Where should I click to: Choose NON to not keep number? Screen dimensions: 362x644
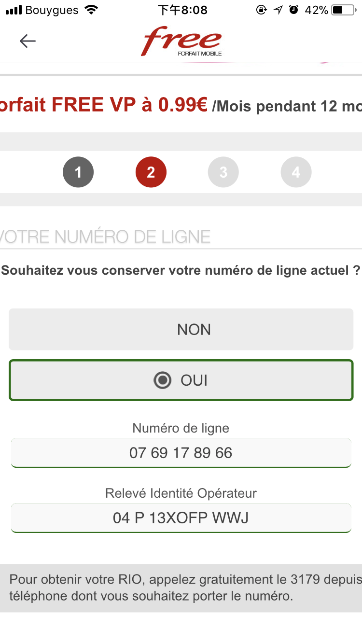(x=181, y=329)
